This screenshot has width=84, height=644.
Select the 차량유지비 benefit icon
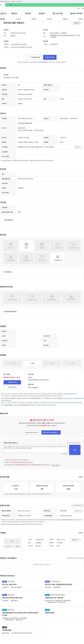point(42,246)
